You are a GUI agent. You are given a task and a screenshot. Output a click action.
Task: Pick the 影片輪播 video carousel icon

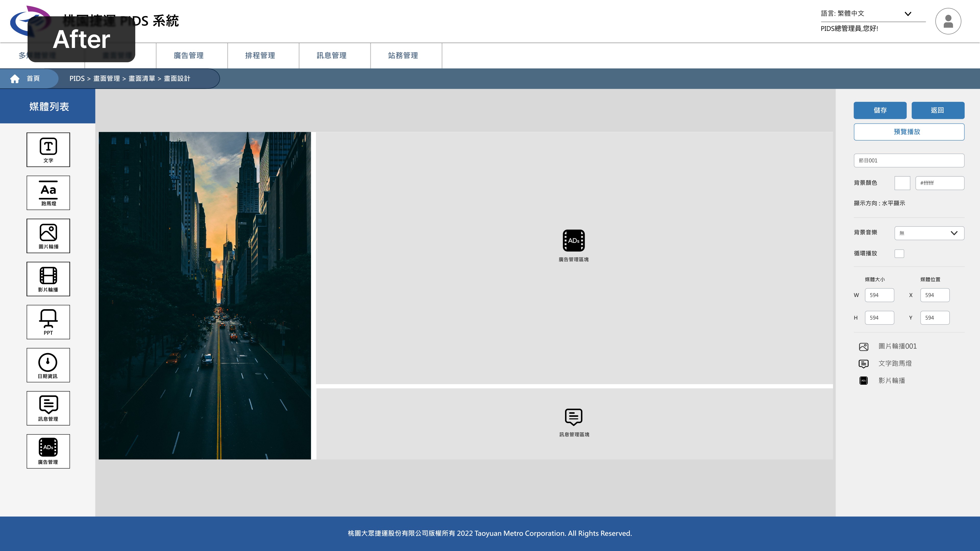(48, 279)
